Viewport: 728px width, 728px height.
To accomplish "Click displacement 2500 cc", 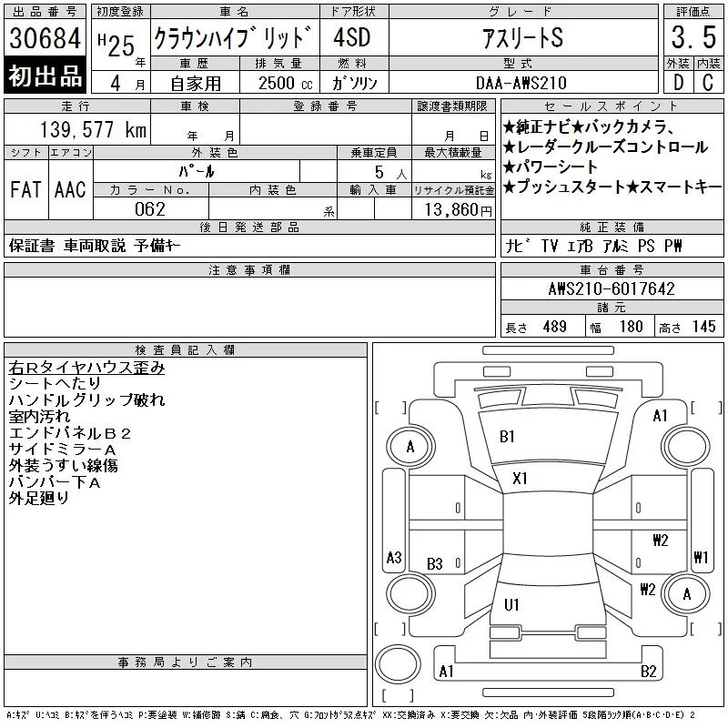I will click(x=285, y=83).
